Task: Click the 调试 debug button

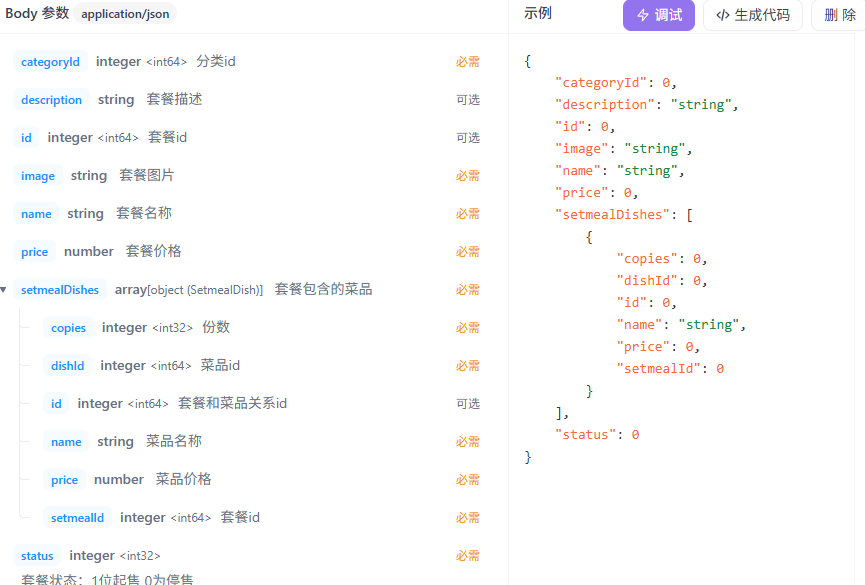Action: point(659,15)
